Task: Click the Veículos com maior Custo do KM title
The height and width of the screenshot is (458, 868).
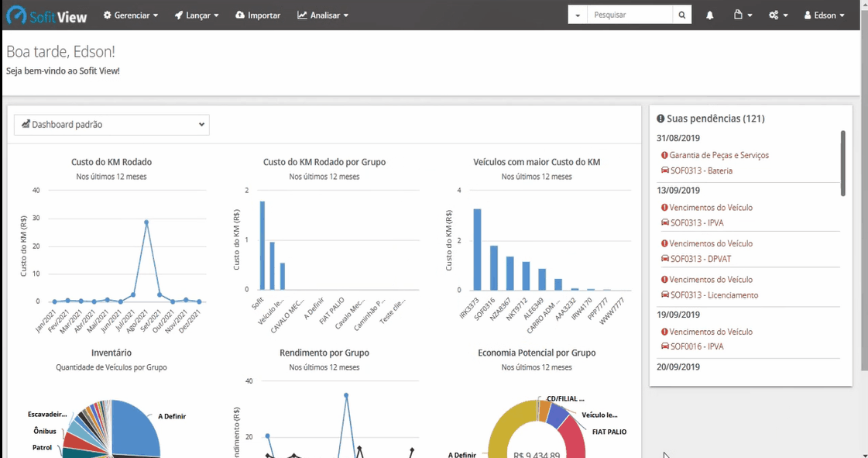Action: click(x=537, y=162)
